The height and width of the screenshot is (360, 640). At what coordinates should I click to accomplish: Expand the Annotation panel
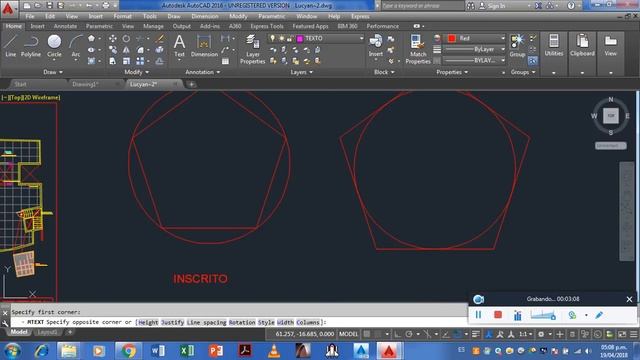point(202,72)
